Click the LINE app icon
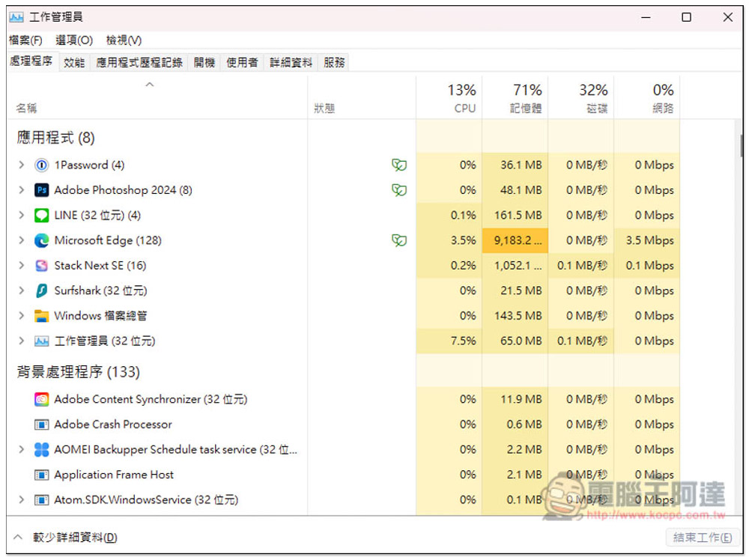 coord(41,216)
